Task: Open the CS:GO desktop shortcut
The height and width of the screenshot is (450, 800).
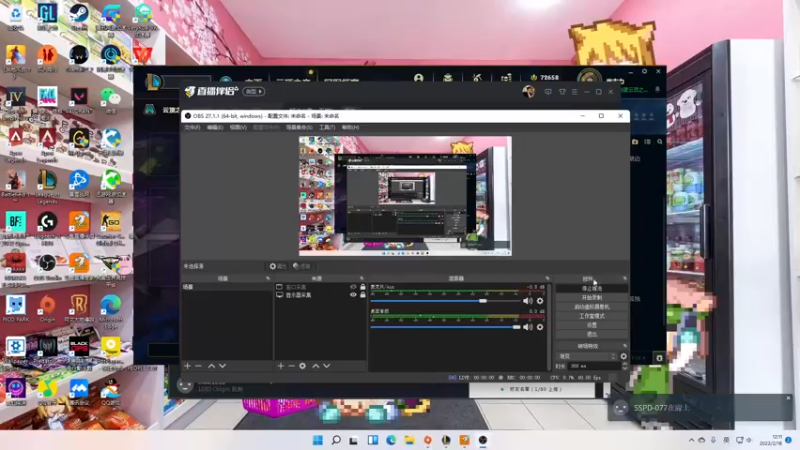Action: pyautogui.click(x=111, y=224)
